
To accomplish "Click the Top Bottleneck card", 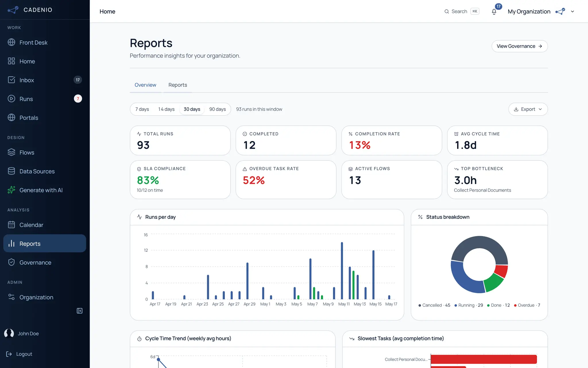I will point(497,180).
